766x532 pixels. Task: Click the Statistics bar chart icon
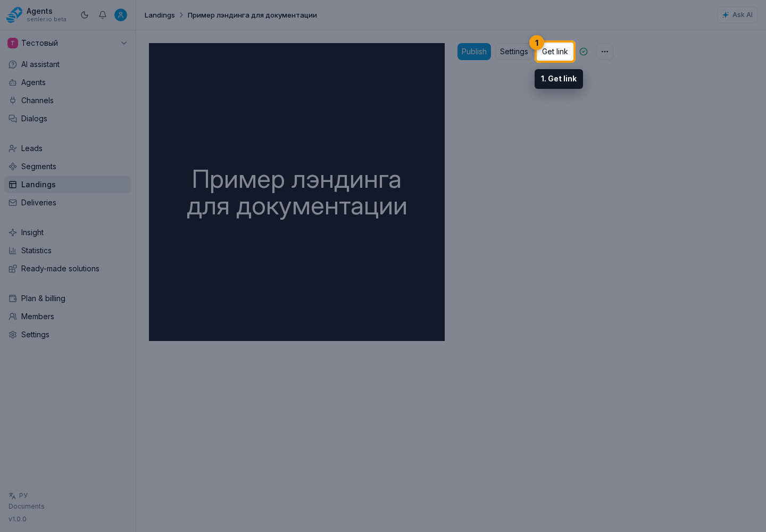[13, 251]
